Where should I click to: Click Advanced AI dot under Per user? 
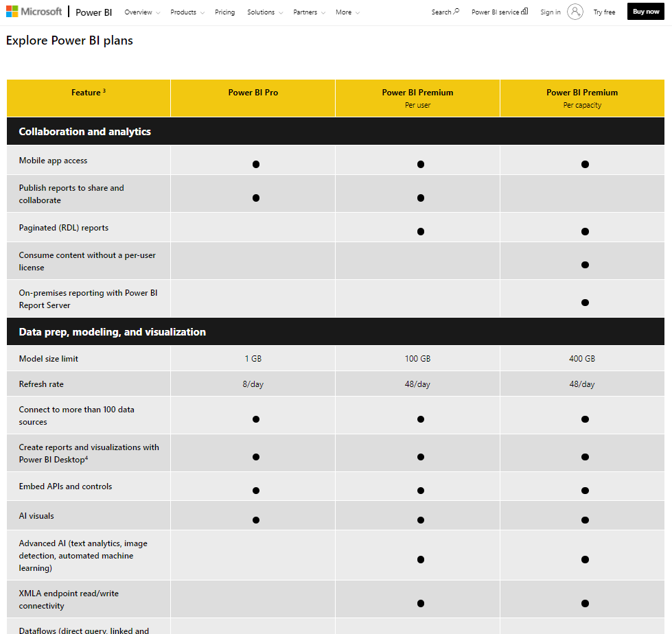(x=420, y=559)
